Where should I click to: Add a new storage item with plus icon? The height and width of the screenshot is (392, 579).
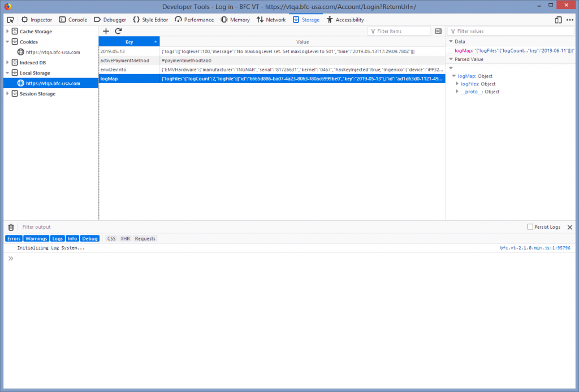(106, 31)
